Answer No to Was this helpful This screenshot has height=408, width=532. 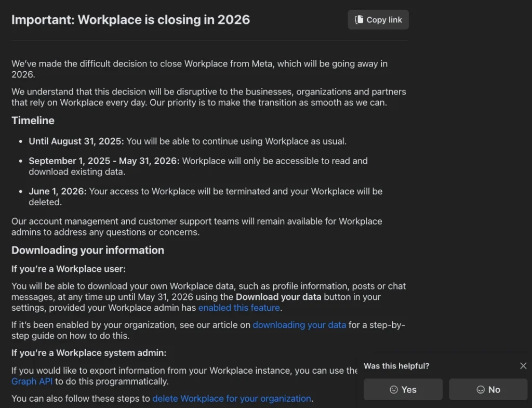488,389
